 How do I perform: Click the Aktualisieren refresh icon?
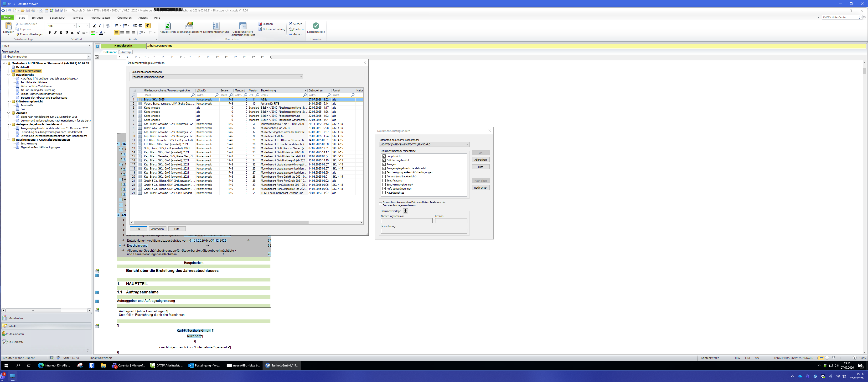(167, 26)
